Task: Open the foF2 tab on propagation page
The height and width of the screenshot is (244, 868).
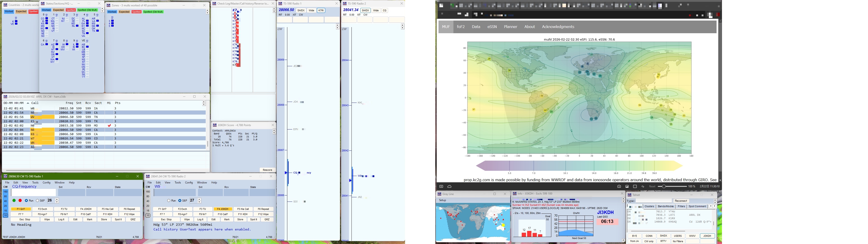Action: pyautogui.click(x=461, y=27)
